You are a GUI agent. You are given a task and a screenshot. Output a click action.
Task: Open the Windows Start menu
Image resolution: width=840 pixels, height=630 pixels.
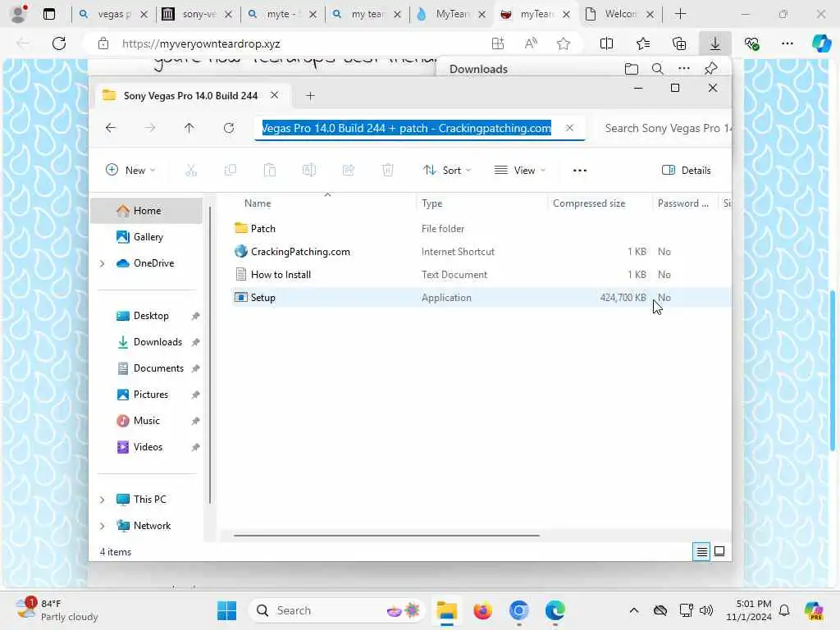pyautogui.click(x=226, y=610)
